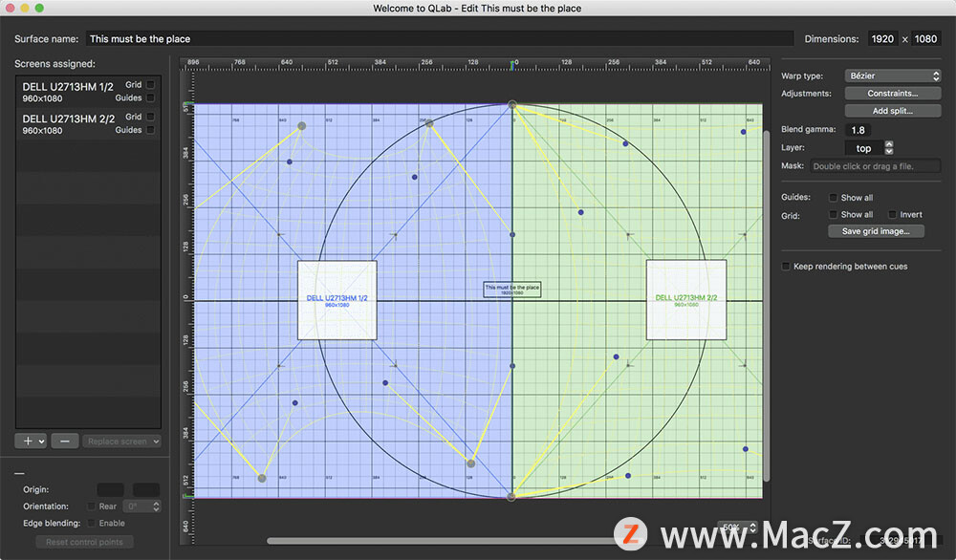Collapse the screen settings section dash
This screenshot has height=560, width=956.
(19, 473)
